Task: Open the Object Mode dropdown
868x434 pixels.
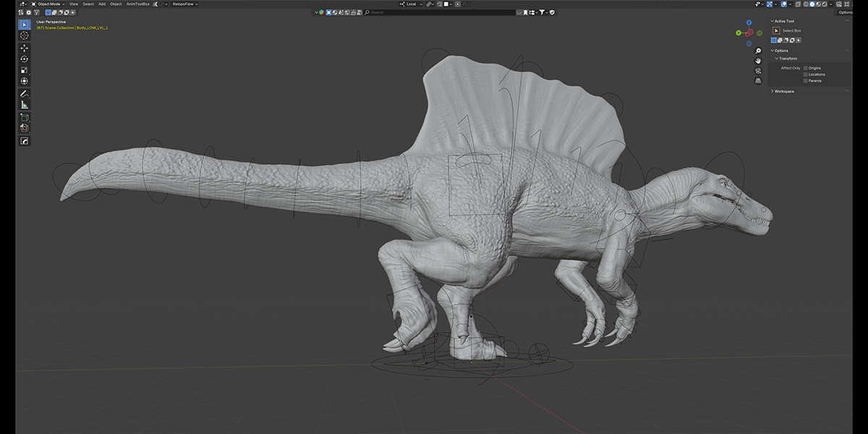Action: click(x=48, y=4)
